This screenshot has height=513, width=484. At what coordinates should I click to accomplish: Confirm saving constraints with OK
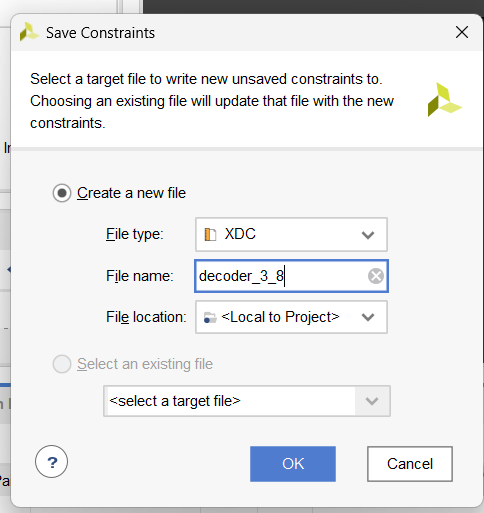pos(293,464)
